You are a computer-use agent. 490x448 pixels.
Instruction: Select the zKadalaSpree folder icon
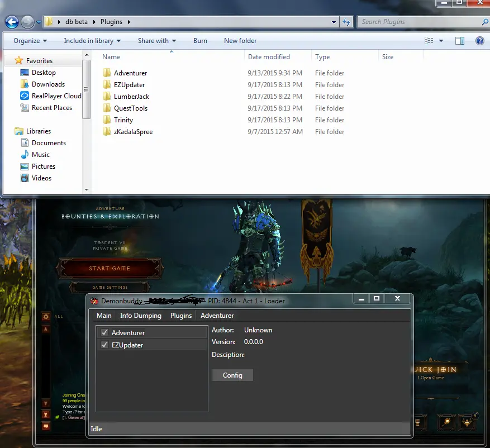point(107,132)
